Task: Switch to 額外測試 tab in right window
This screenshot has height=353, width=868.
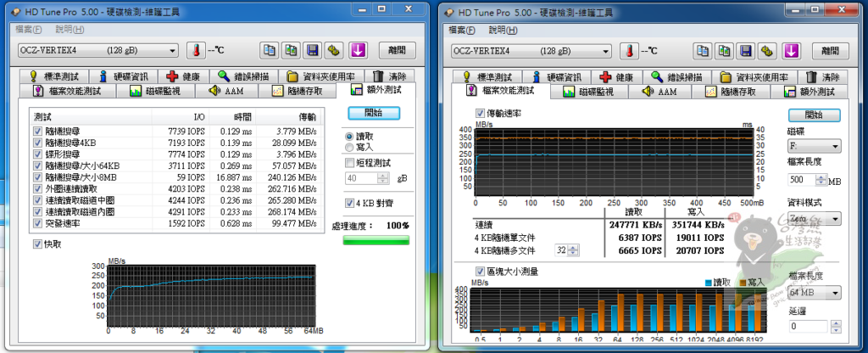Action: tap(810, 92)
